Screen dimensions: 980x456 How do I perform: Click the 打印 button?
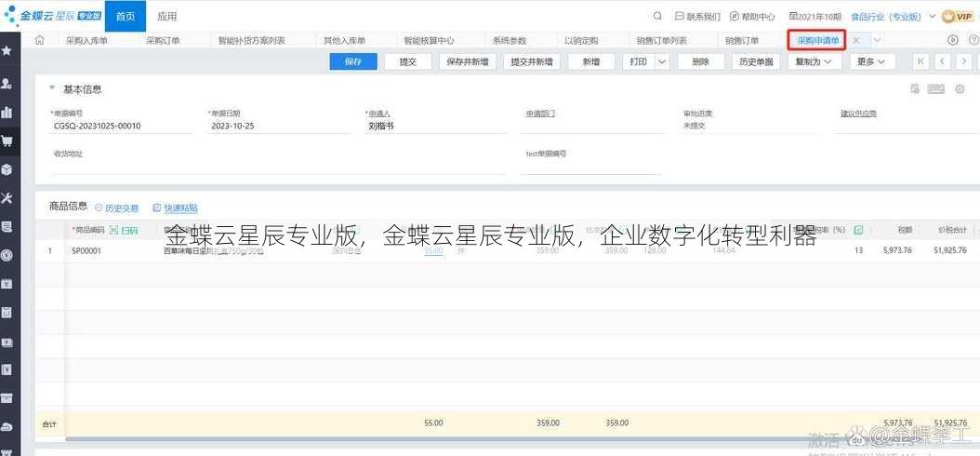click(638, 62)
